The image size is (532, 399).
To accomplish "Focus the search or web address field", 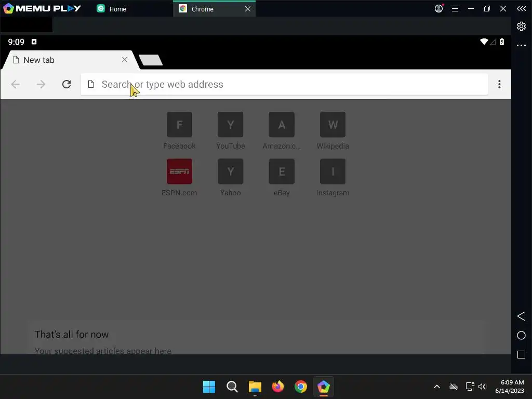I will click(284, 84).
